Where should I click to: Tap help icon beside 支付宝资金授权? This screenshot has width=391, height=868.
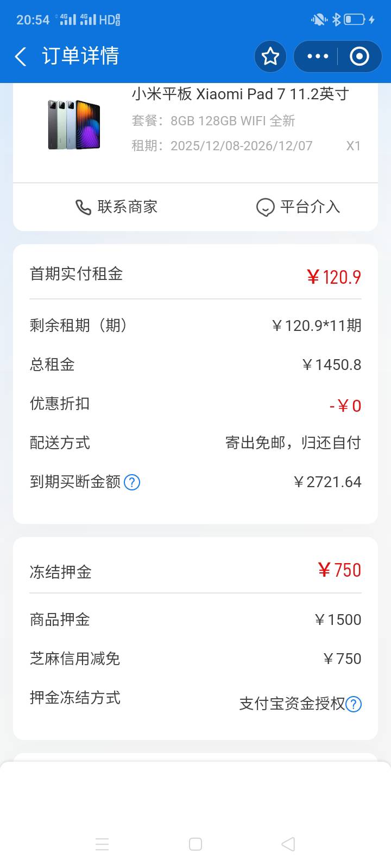[x=354, y=704]
